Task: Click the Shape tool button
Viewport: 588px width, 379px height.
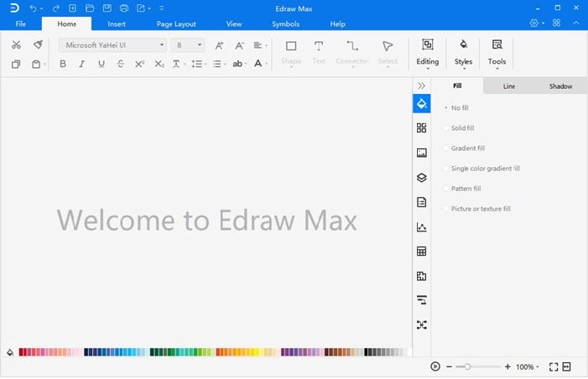Action: (291, 53)
